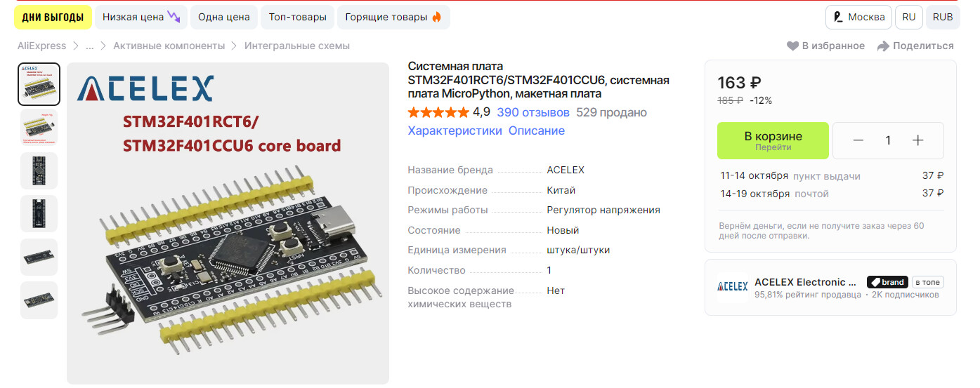
Task: Select the Топ-товары tab
Action: pyautogui.click(x=297, y=17)
